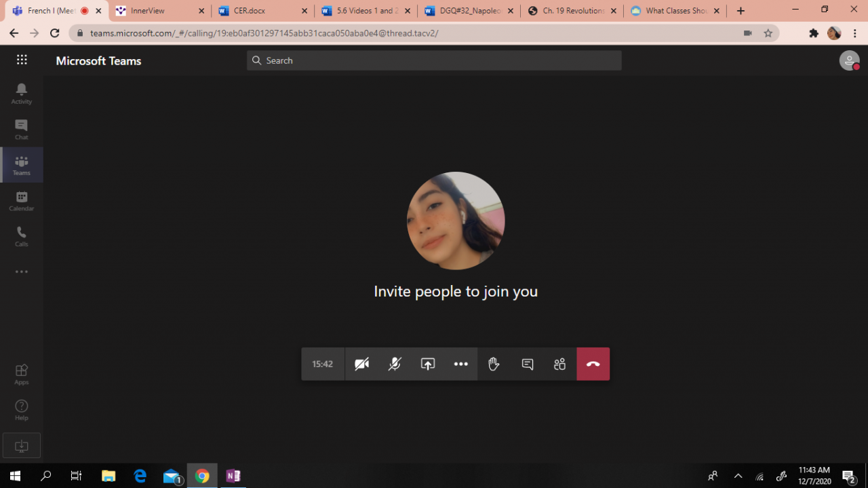Click the 15:42 call timer
The width and height of the screenshot is (868, 488).
pyautogui.click(x=323, y=364)
